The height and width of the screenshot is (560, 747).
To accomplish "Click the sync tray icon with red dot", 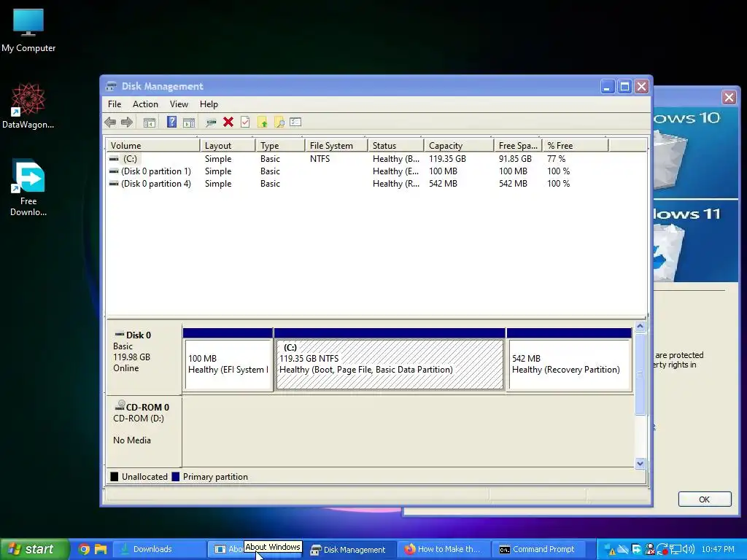I will pos(662,549).
